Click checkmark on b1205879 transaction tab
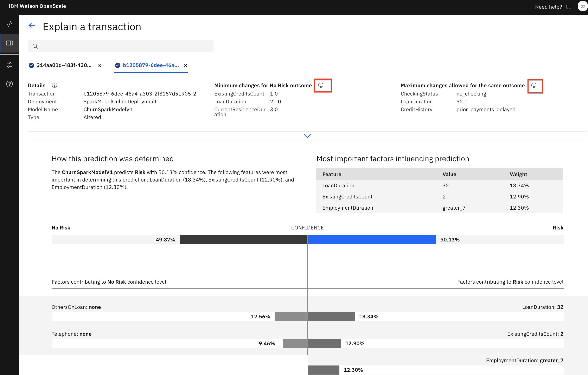The image size is (588, 375). tap(118, 65)
